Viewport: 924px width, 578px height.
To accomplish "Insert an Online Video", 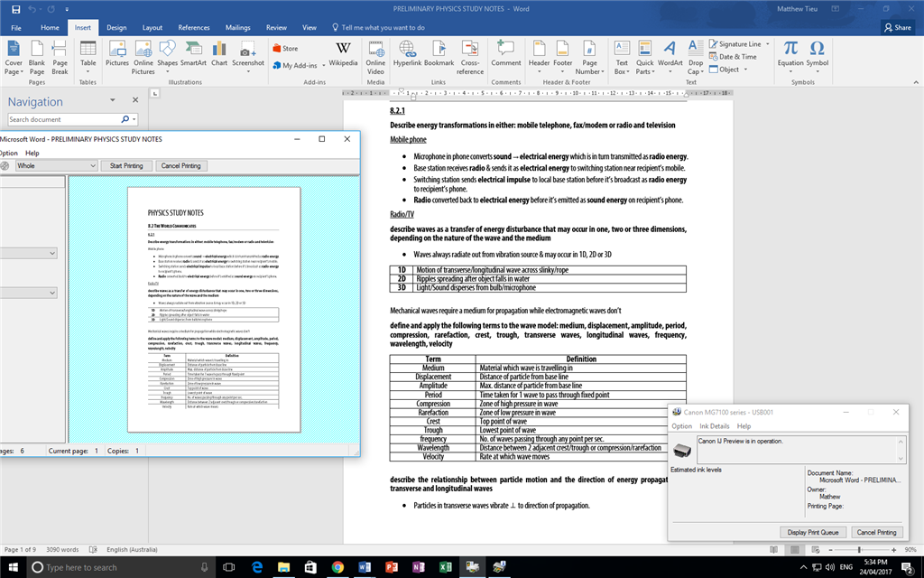I will (x=375, y=57).
